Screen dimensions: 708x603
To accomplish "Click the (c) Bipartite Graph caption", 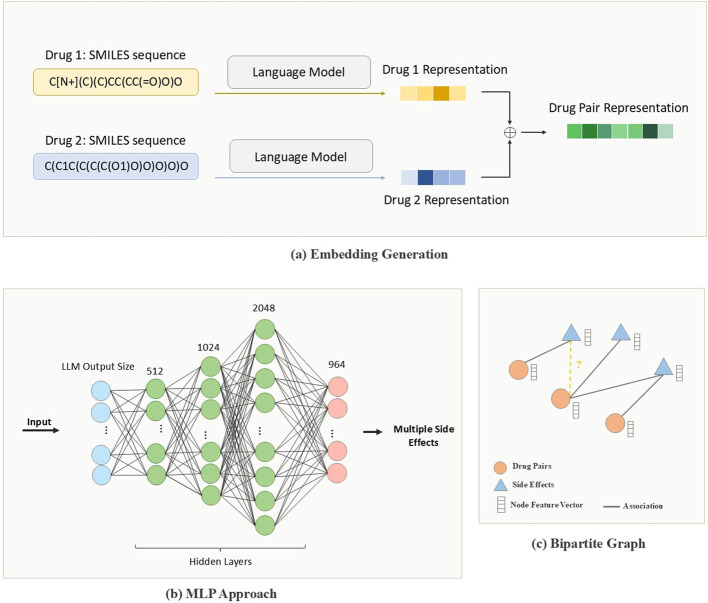I will pos(588,543).
